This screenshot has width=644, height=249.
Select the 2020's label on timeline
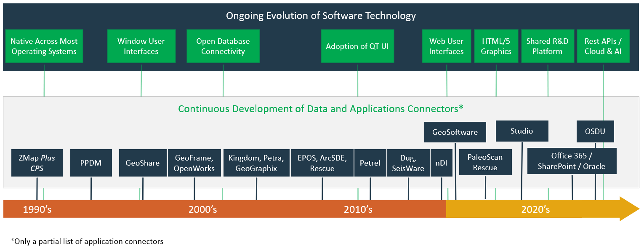[x=536, y=209]
